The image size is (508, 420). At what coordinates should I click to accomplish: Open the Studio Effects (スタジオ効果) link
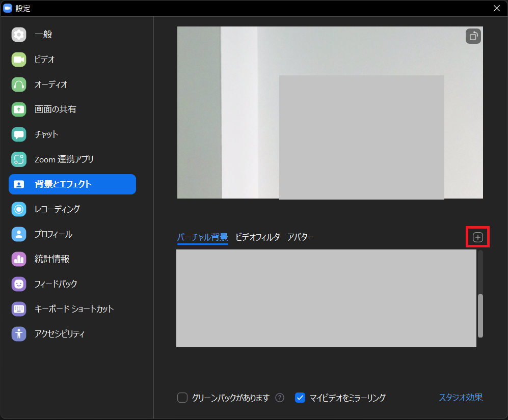click(461, 398)
